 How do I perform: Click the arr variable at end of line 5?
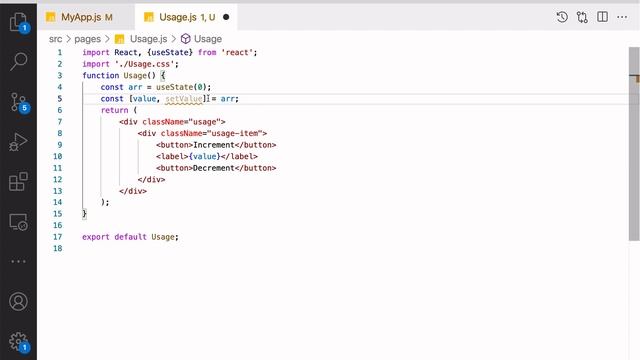pos(227,98)
